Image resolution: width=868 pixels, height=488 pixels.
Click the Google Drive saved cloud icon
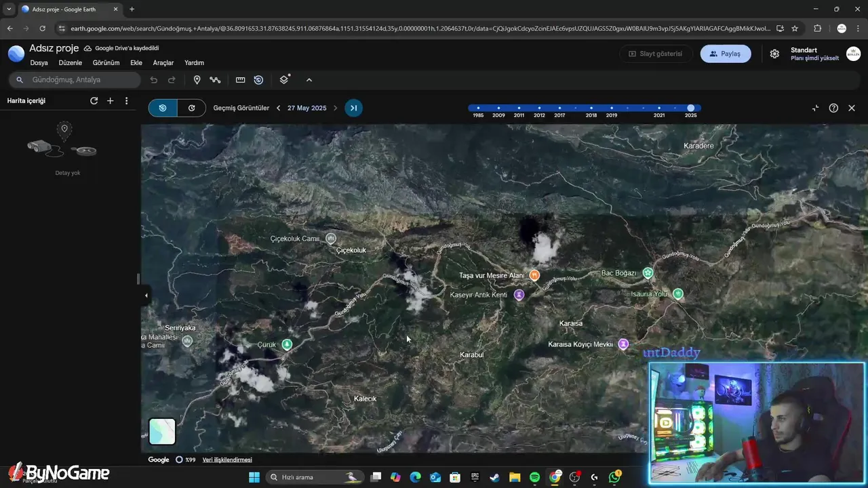pyautogui.click(x=87, y=49)
